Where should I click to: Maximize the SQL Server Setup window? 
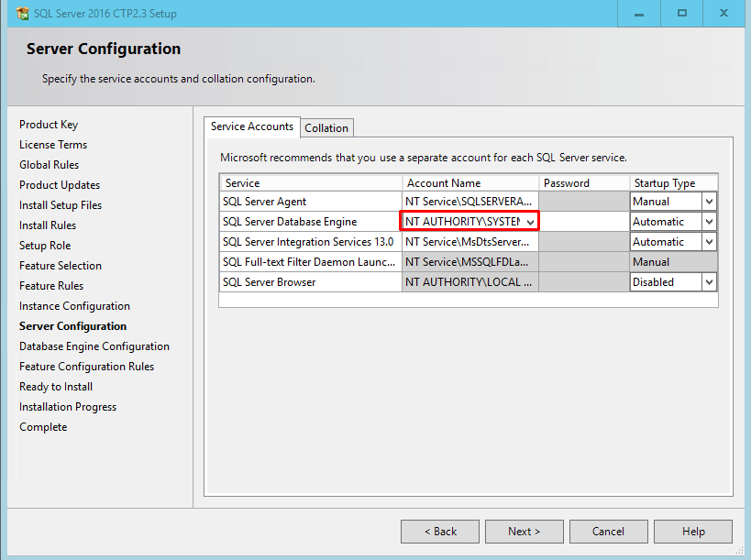(x=681, y=14)
